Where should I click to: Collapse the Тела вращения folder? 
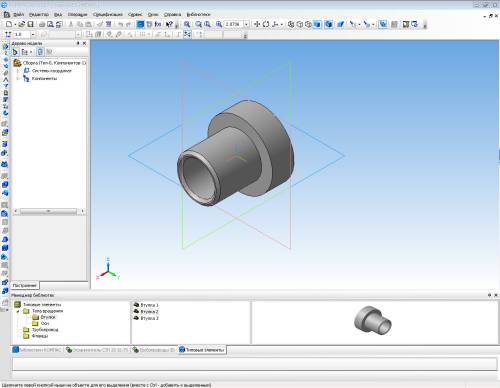pyautogui.click(x=18, y=311)
